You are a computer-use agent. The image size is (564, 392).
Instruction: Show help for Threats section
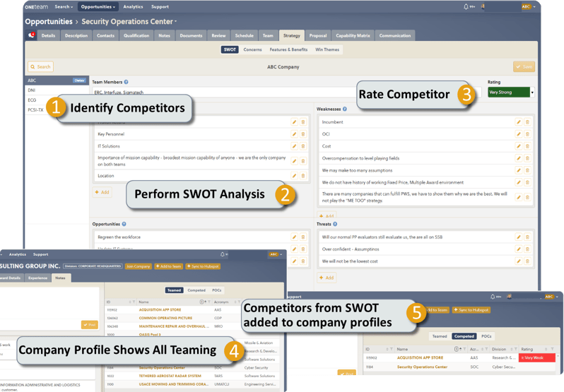click(335, 224)
